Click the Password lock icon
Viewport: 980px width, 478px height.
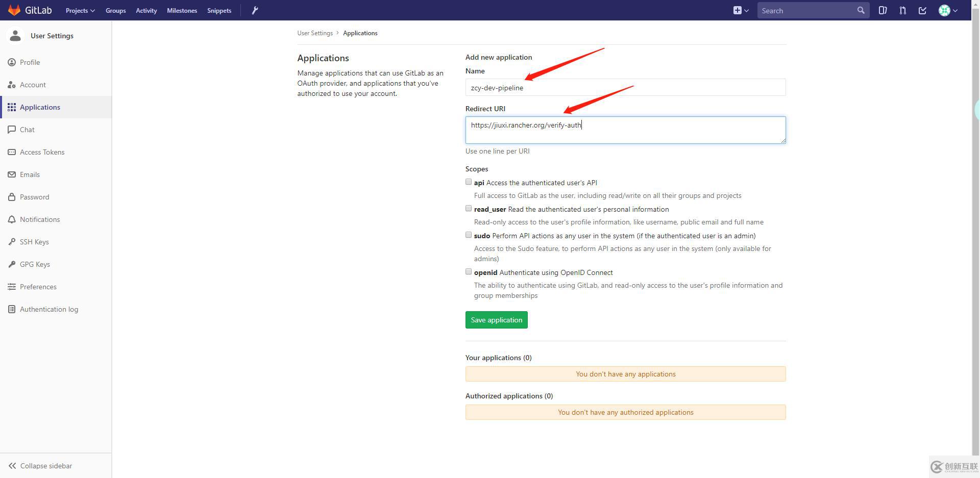point(12,197)
